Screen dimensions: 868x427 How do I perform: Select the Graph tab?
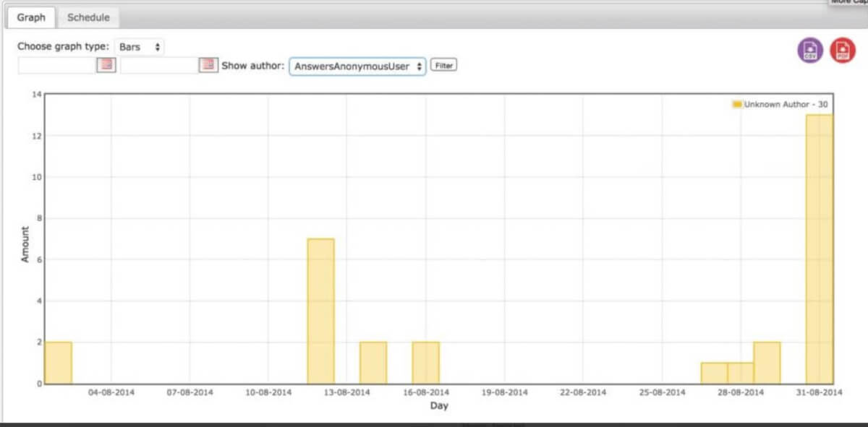click(x=31, y=17)
